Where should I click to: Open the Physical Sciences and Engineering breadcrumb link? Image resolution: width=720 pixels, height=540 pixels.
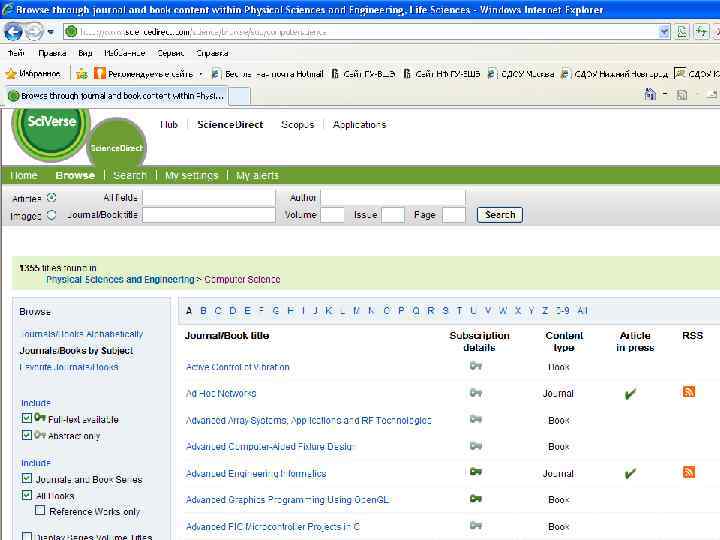[x=120, y=279]
